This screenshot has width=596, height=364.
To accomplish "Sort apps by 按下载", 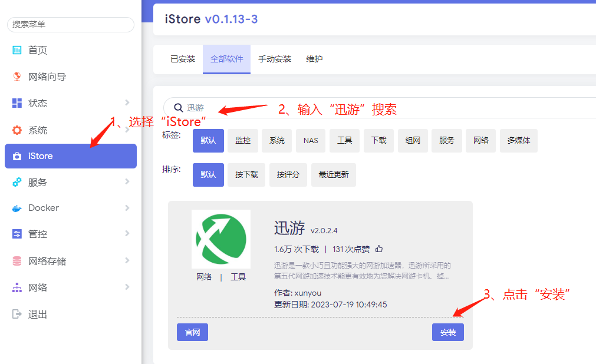I will 246,175.
